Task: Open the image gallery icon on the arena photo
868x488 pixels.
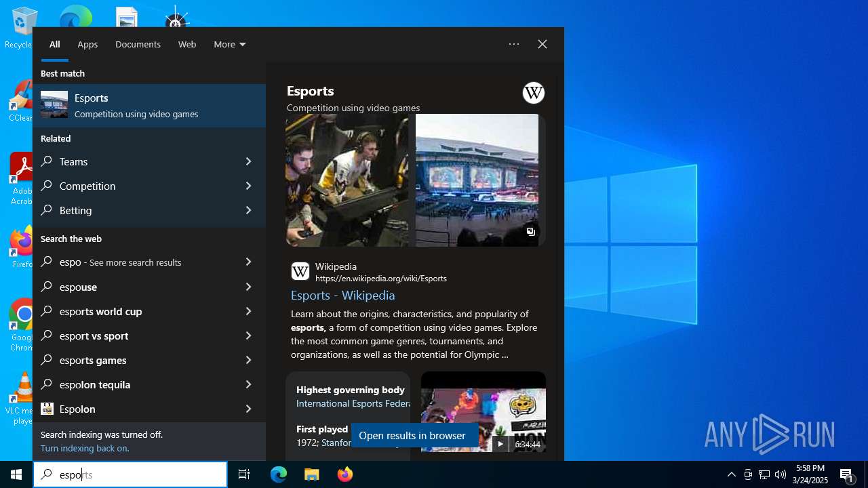Action: coord(531,232)
